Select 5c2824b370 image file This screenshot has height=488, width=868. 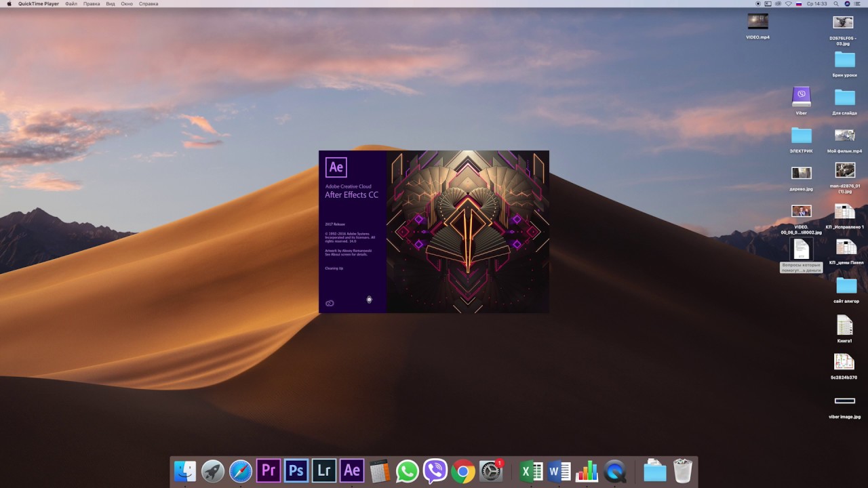[x=844, y=361]
